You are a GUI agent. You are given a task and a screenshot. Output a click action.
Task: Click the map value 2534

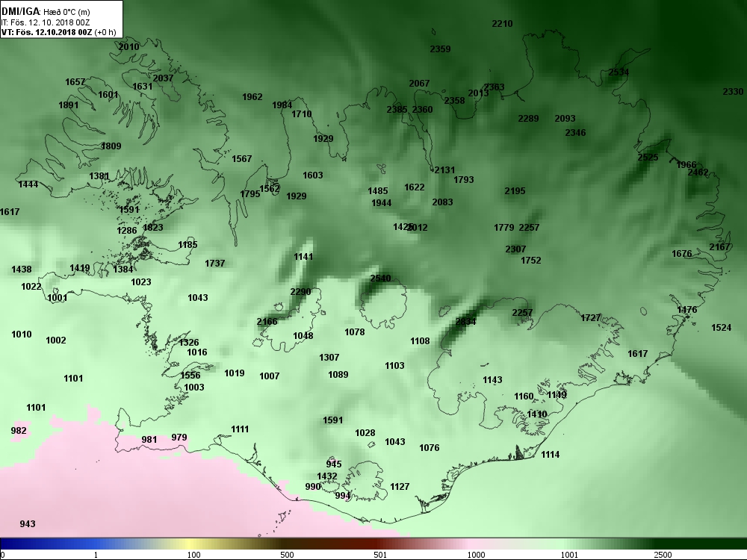(x=619, y=72)
